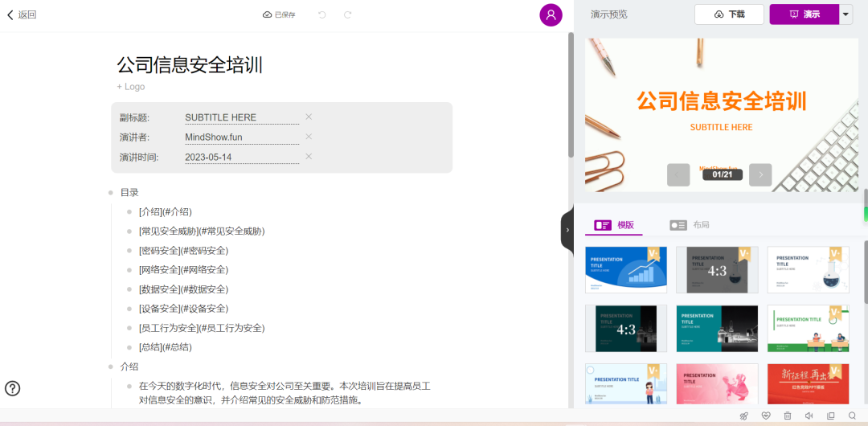The height and width of the screenshot is (426, 868).
Task: Select the pink gradient template
Action: [x=717, y=384]
